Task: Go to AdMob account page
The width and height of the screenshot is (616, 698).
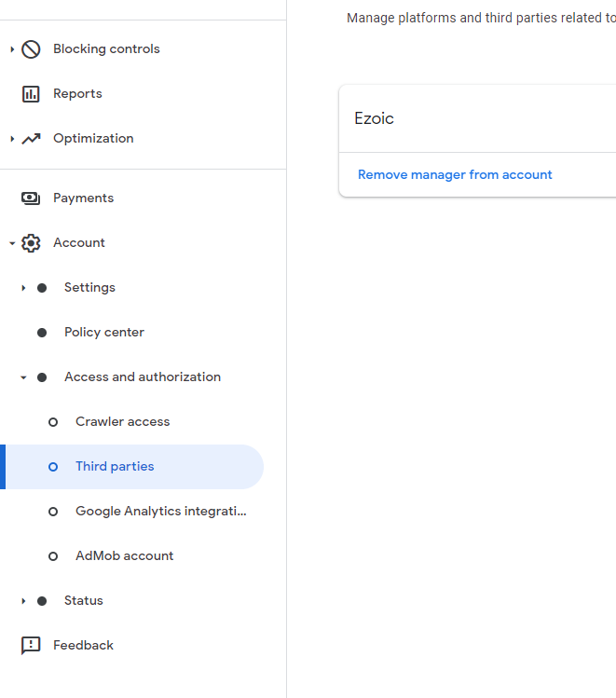Action: 124,556
